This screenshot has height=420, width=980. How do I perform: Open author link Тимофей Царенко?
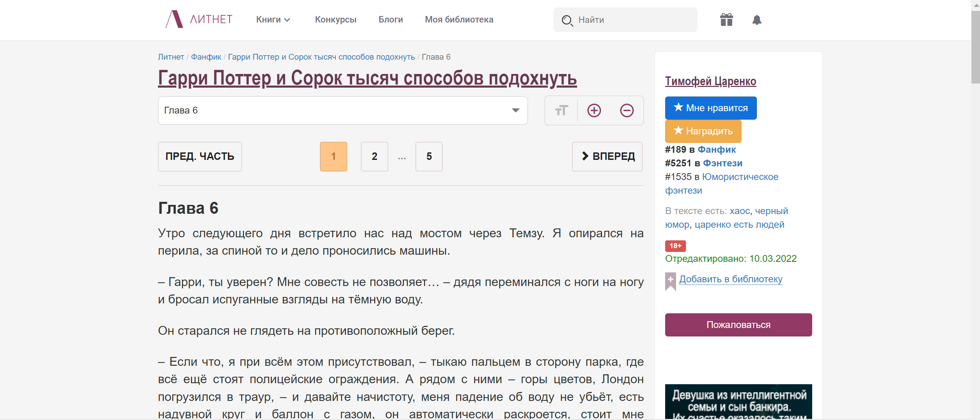(710, 81)
